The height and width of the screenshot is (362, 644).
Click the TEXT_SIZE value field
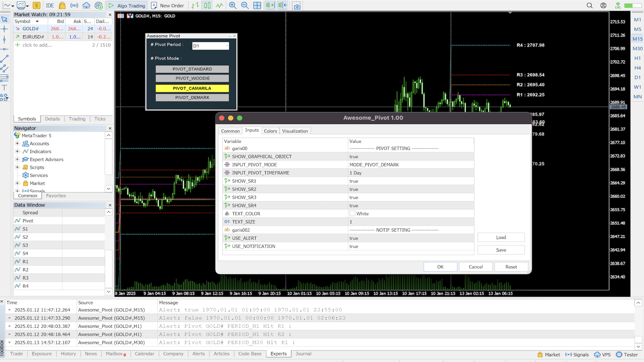pyautogui.click(x=411, y=222)
